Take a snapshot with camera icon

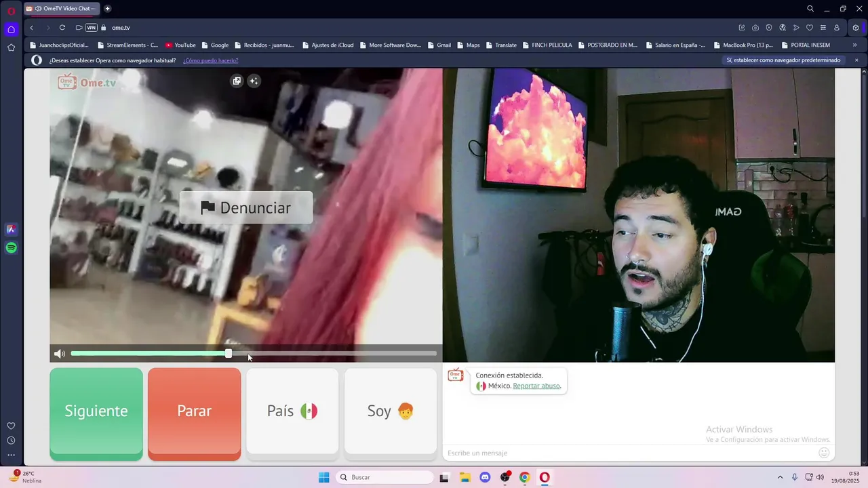click(755, 28)
